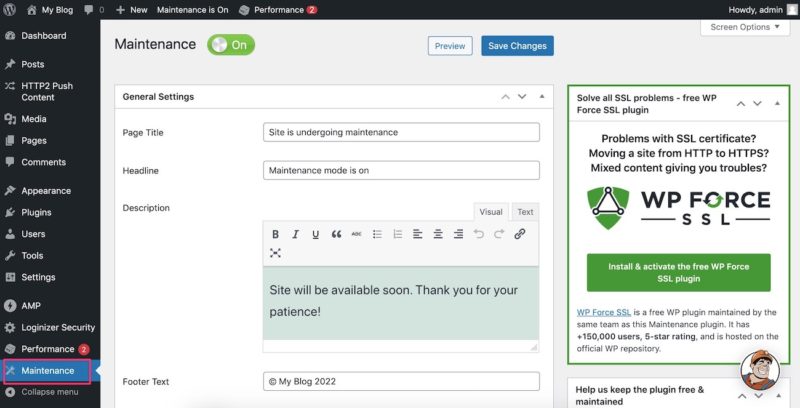Click the numbered list icon
The image size is (800, 408).
click(397, 234)
